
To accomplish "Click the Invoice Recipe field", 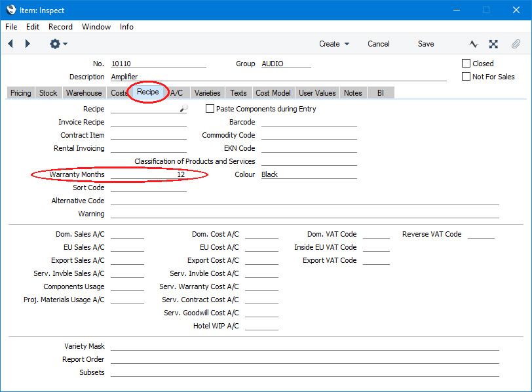I will [x=149, y=122].
